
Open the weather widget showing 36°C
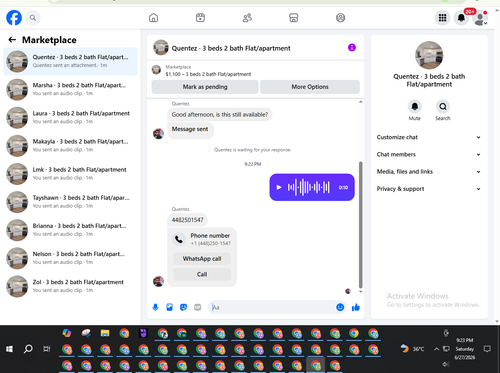click(x=412, y=349)
